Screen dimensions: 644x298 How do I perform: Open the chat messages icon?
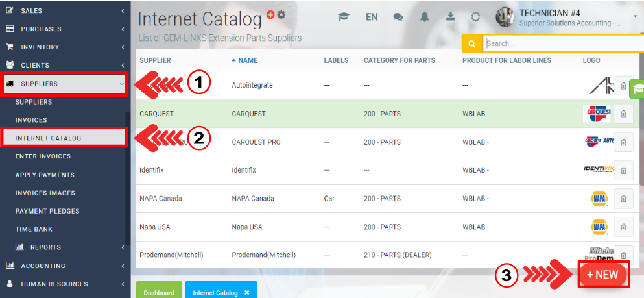point(398,17)
